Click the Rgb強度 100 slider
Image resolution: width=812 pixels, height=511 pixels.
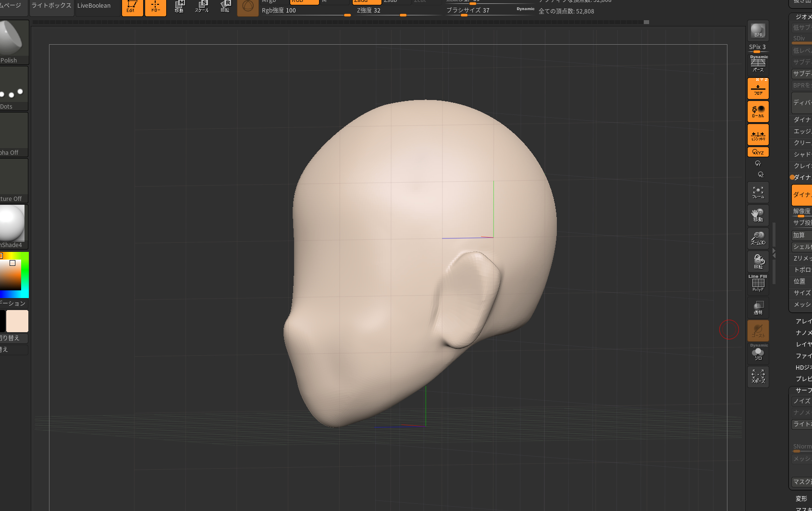click(306, 11)
